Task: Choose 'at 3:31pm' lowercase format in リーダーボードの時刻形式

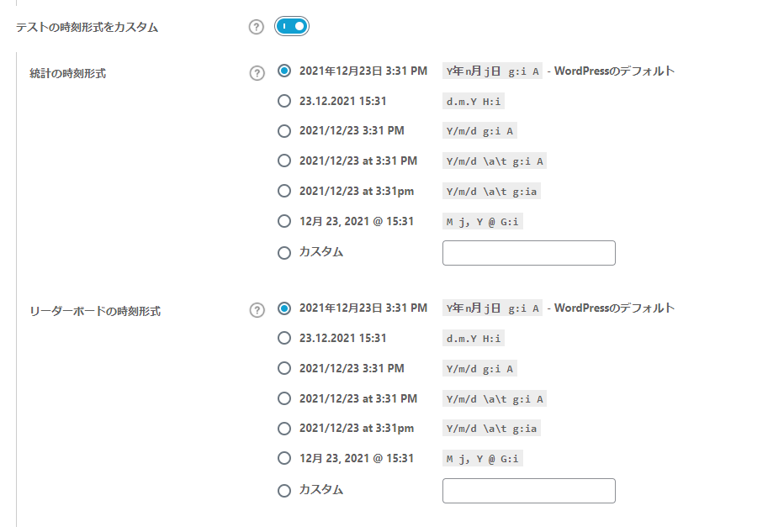Action: click(x=284, y=429)
